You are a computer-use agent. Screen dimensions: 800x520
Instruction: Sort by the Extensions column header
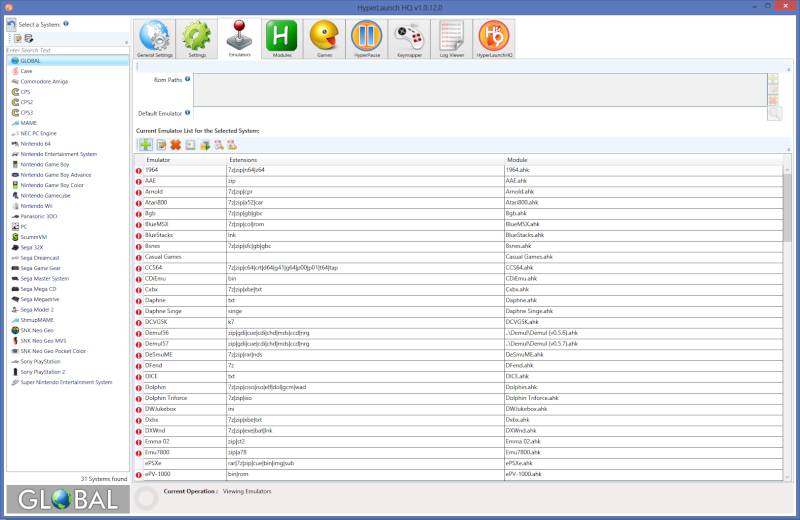365,160
